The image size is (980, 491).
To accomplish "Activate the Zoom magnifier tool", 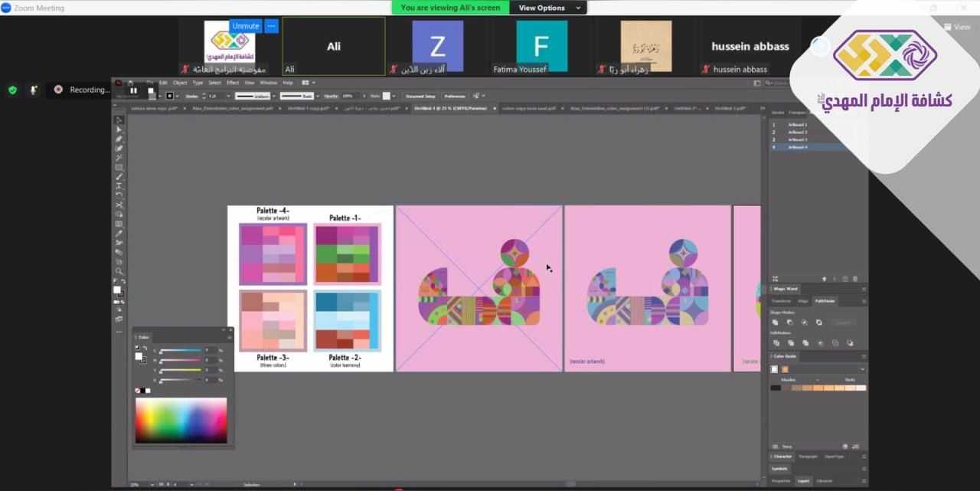I will 119,271.
